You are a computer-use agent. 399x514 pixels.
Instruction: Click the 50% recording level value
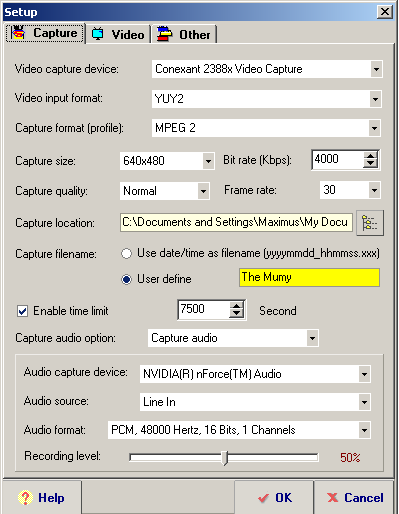click(350, 458)
